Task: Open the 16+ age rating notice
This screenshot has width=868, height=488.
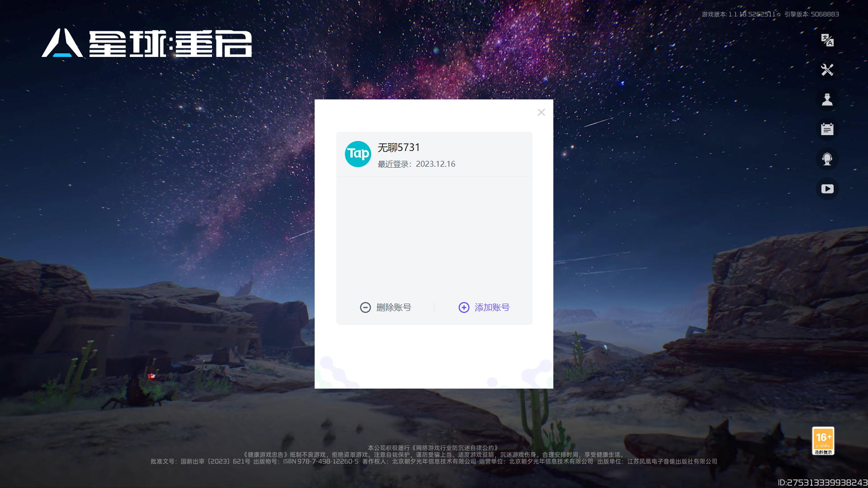Action: click(x=823, y=441)
